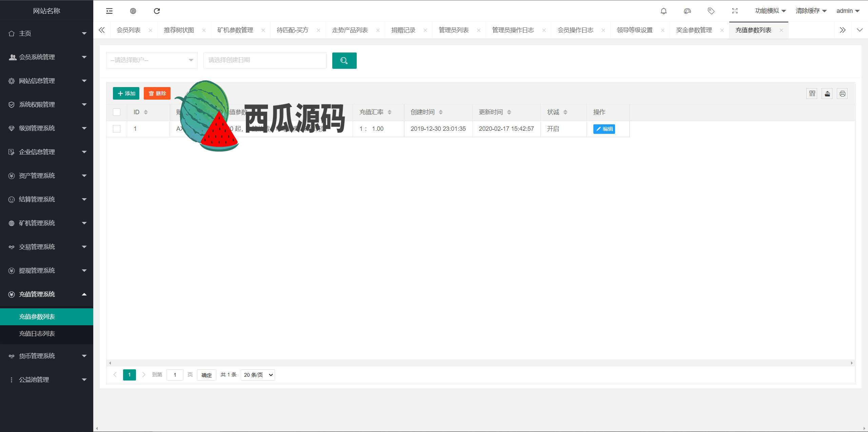This screenshot has width=868, height=432.
Task: Open the table column filter icon
Action: [812, 94]
